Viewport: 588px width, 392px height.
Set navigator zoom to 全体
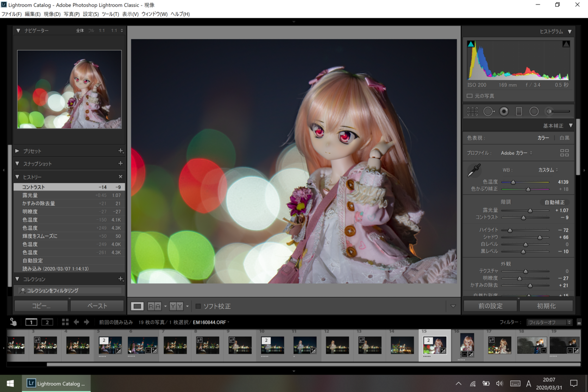[80, 30]
